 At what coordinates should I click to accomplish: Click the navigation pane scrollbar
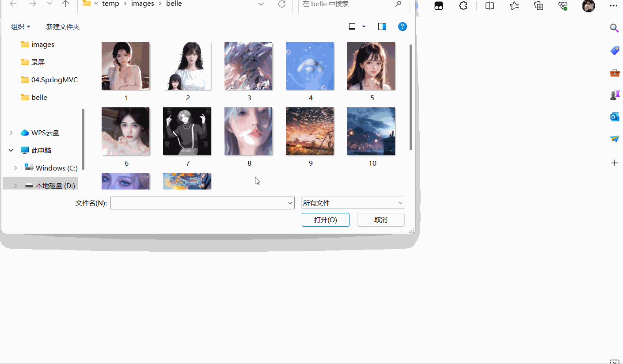click(83, 140)
